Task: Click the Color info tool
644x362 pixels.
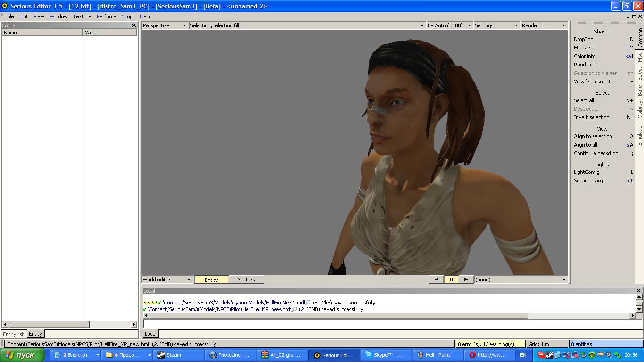Action: [x=603, y=56]
